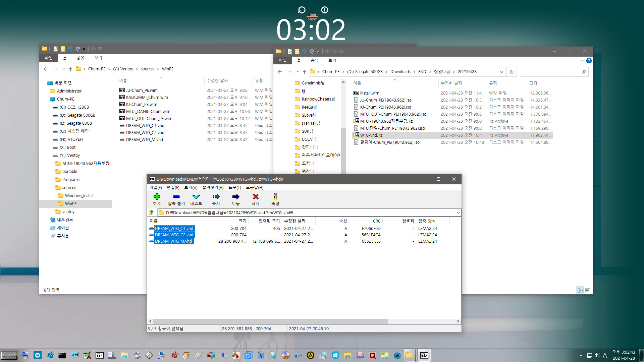644x362 pixels.
Task: Open 7-Zip Tools (도구) menu
Action: point(234,187)
